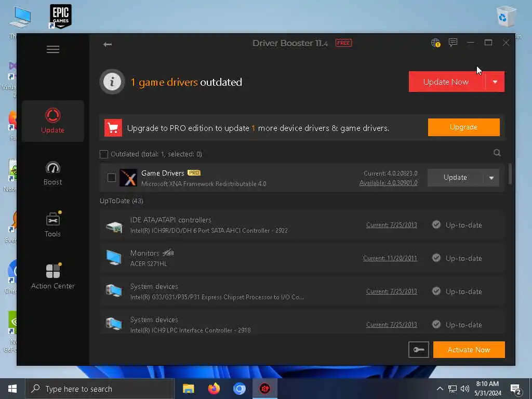The image size is (532, 399).
Task: Expand the Update Now dropdown arrow
Action: 495,82
